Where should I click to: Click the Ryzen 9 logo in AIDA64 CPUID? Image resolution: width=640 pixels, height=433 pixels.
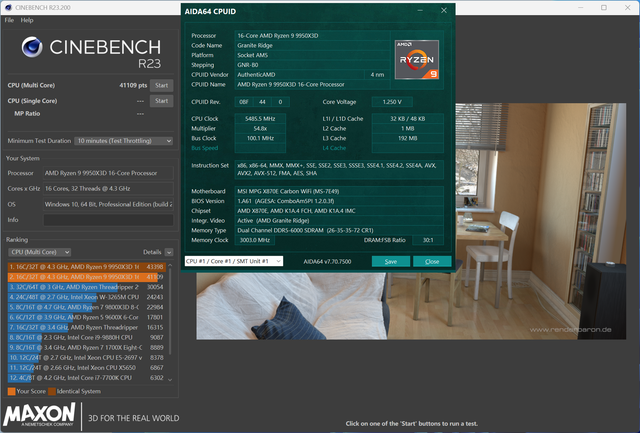coord(417,60)
